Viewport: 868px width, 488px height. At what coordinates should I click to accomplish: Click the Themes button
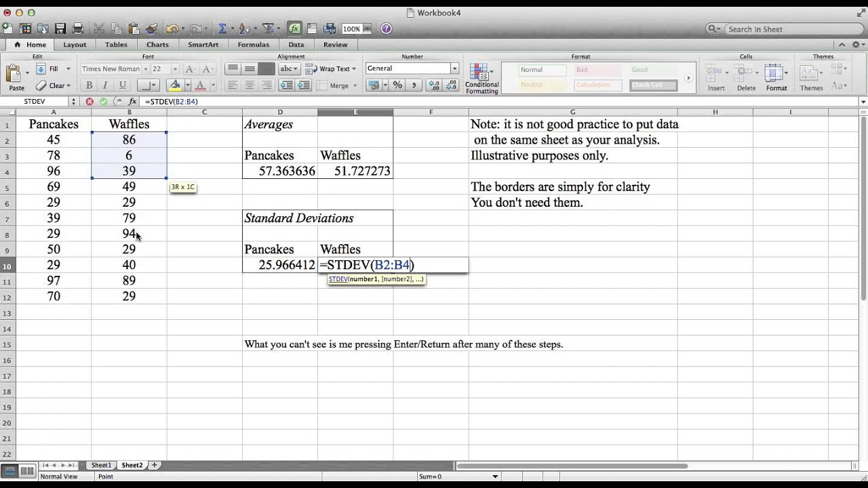point(811,78)
